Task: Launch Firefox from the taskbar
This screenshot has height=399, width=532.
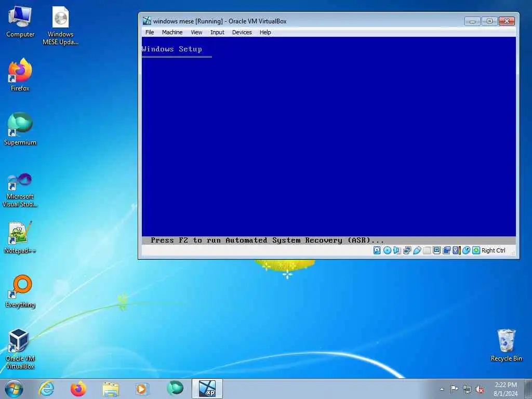Action: point(78,389)
